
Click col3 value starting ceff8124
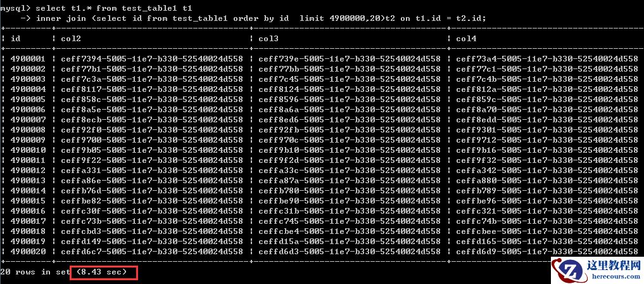coord(350,89)
